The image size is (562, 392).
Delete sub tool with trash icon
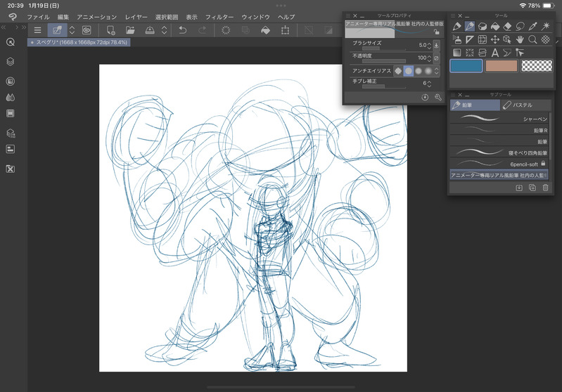coord(544,188)
